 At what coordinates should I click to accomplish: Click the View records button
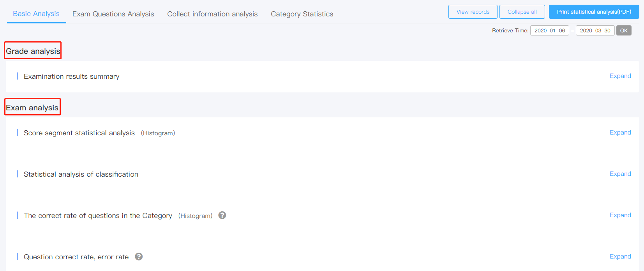(x=473, y=12)
